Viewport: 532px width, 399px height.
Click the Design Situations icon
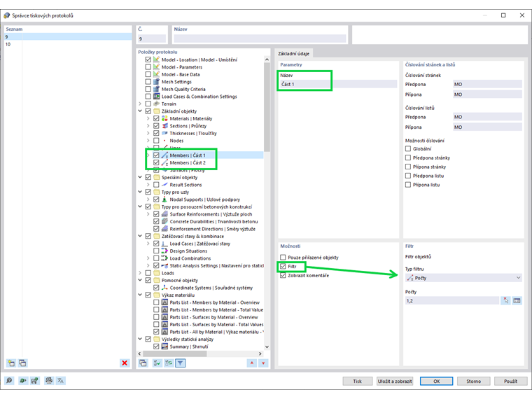click(x=164, y=251)
